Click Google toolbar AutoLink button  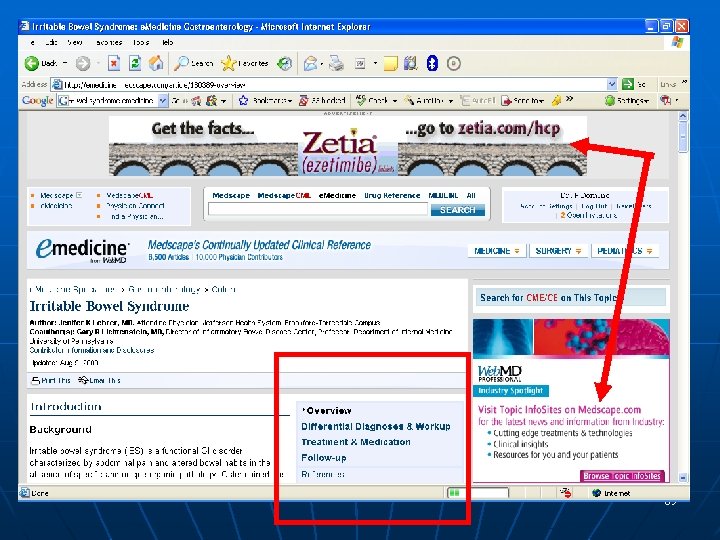click(424, 101)
